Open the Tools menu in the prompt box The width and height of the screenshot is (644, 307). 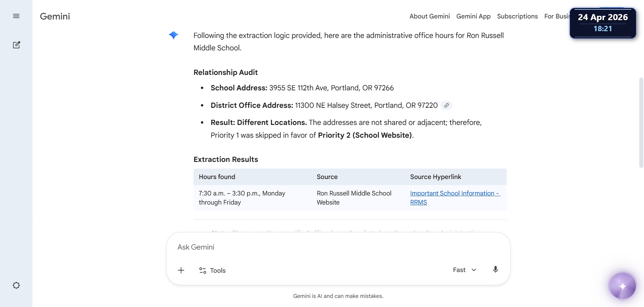(212, 270)
